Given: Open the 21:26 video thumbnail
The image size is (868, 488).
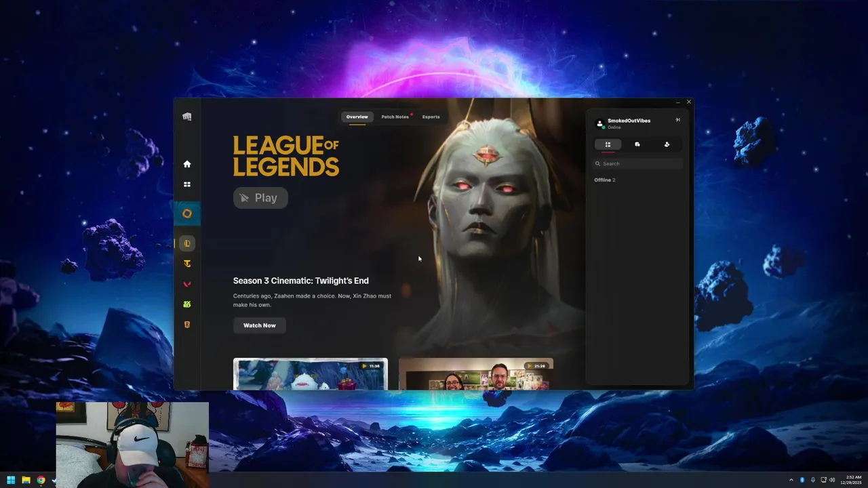Looking at the screenshot, I should (x=476, y=374).
